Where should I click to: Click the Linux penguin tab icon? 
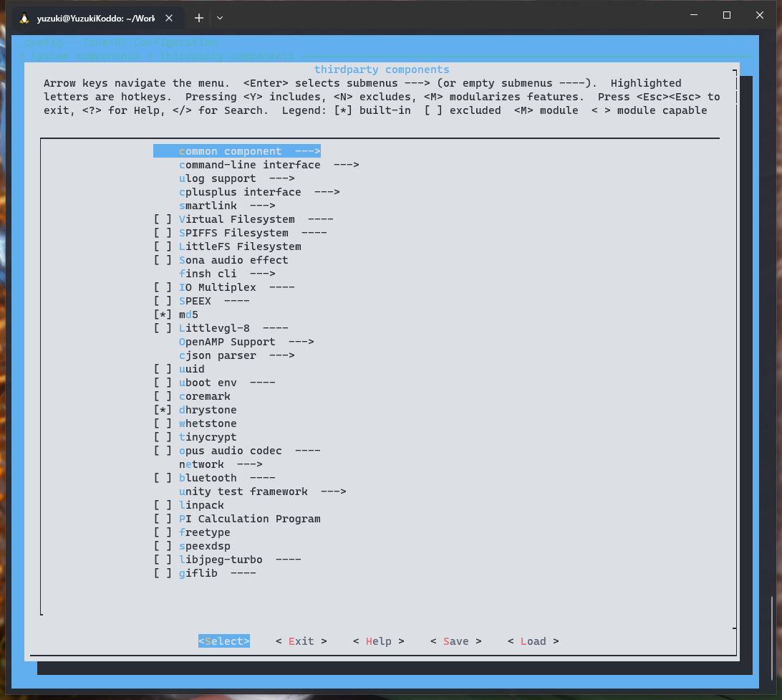(24, 18)
